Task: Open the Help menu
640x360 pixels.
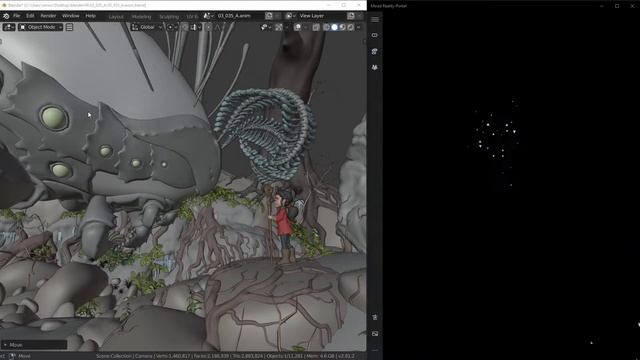Action: (x=90, y=16)
